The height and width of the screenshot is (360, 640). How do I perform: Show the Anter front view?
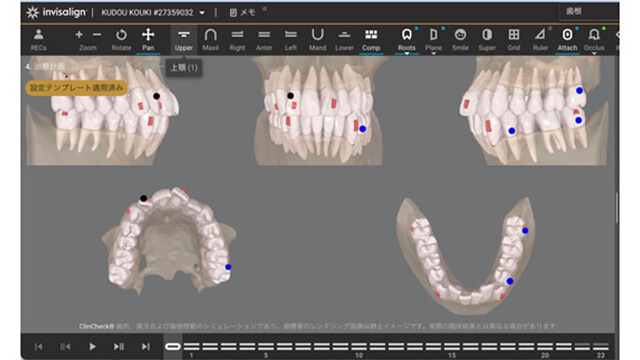pyautogui.click(x=264, y=40)
